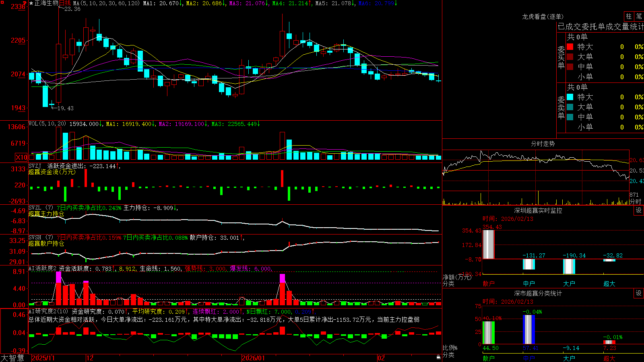Select the 日线 period label
The height and width of the screenshot is (362, 644).
click(x=65, y=3)
